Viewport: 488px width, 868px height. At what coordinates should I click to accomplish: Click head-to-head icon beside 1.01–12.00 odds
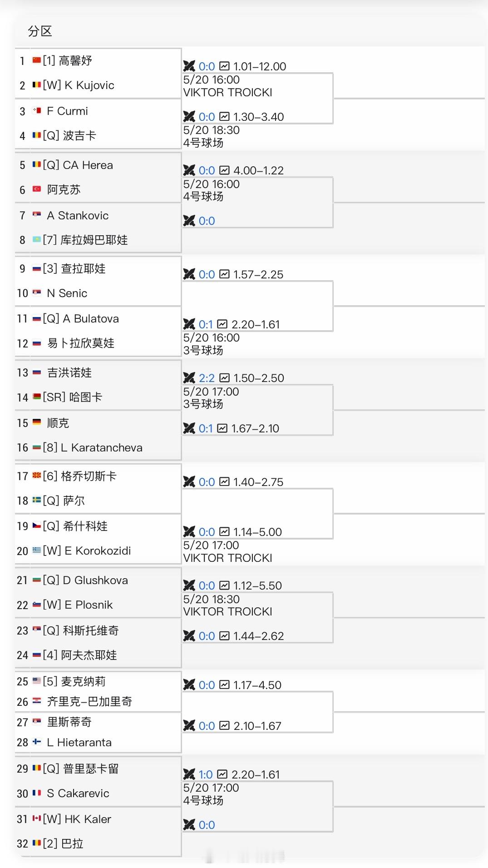click(x=189, y=66)
